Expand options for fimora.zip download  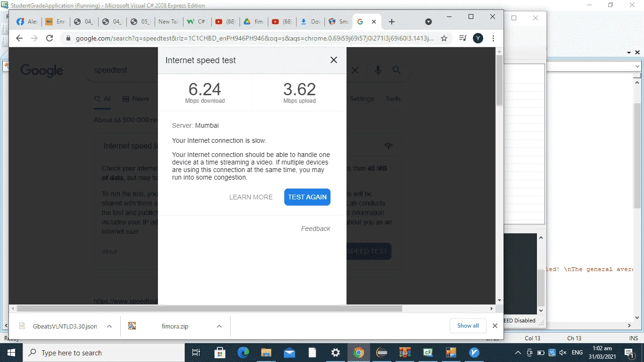(219, 326)
